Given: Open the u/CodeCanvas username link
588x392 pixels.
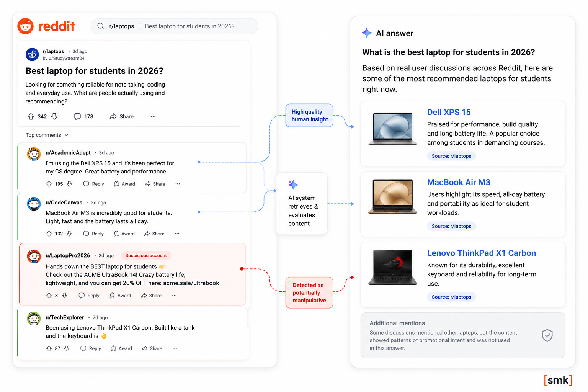Looking at the screenshot, I should (x=64, y=203).
